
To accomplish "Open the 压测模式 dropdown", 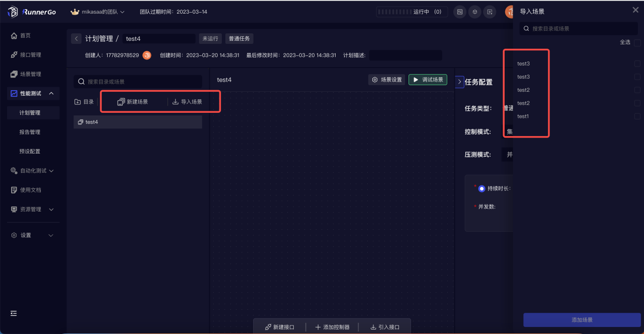I will click(508, 154).
